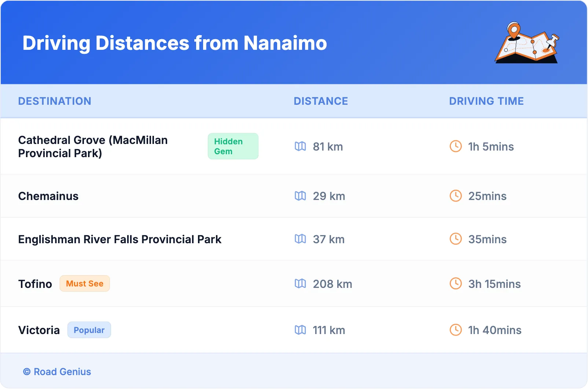Viewport: 588px width, 389px height.
Task: Click the DISTANCE column header
Action: click(x=321, y=101)
